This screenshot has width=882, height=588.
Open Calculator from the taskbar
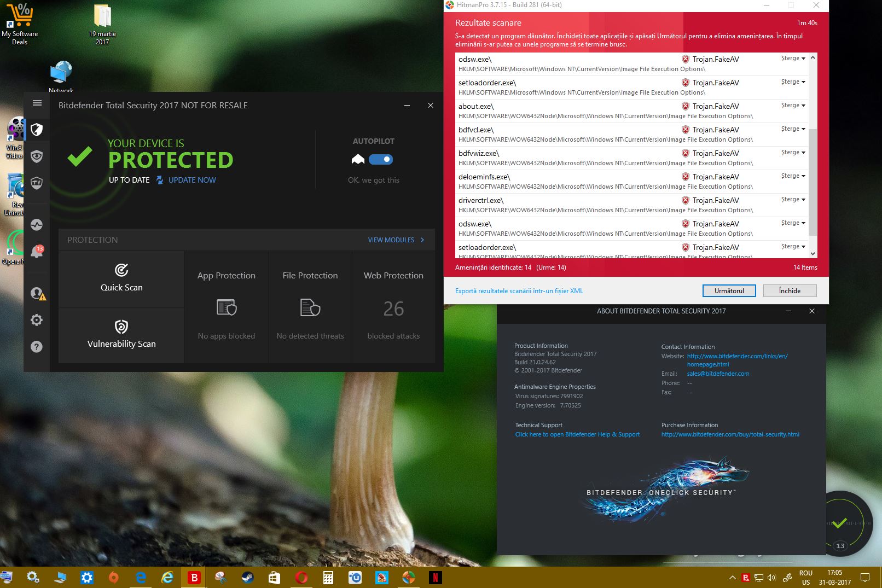pyautogui.click(x=328, y=578)
